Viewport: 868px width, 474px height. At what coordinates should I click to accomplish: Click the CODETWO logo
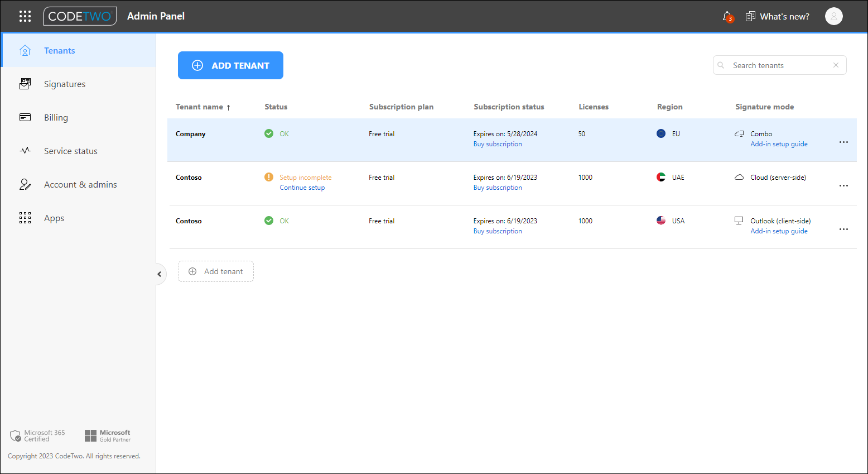[x=80, y=16]
